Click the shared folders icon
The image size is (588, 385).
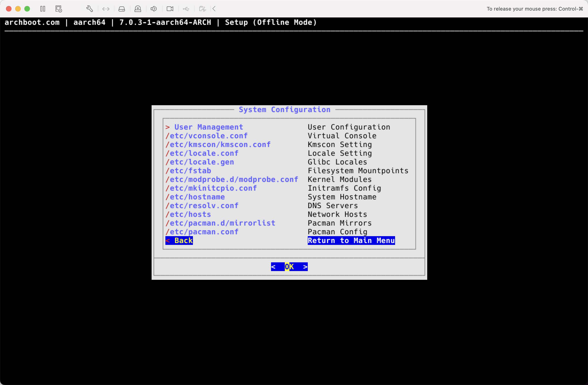(x=202, y=9)
